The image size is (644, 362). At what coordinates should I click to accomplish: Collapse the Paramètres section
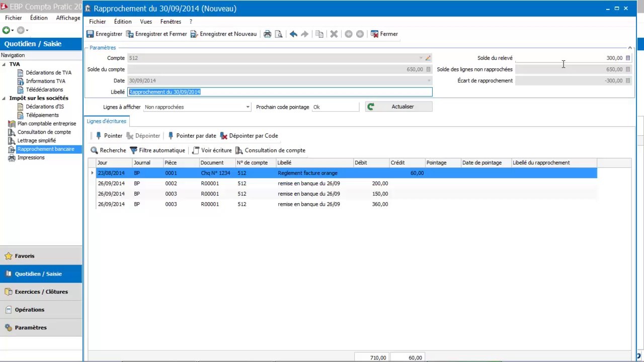pyautogui.click(x=630, y=48)
